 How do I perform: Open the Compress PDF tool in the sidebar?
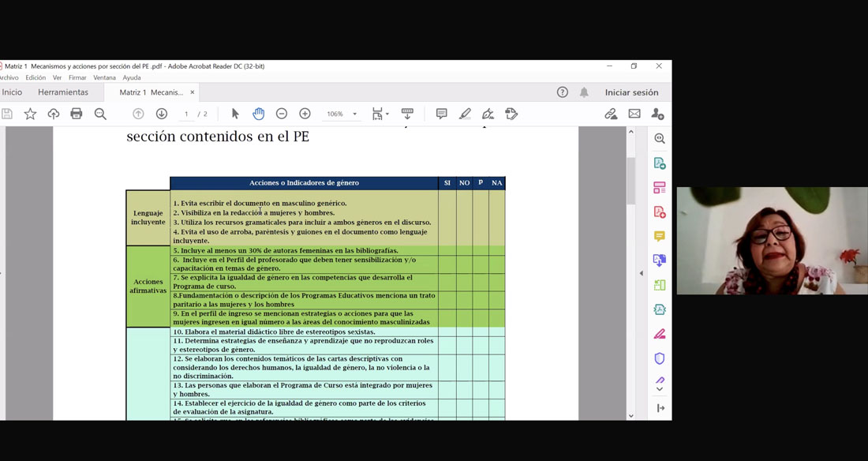coord(660,309)
